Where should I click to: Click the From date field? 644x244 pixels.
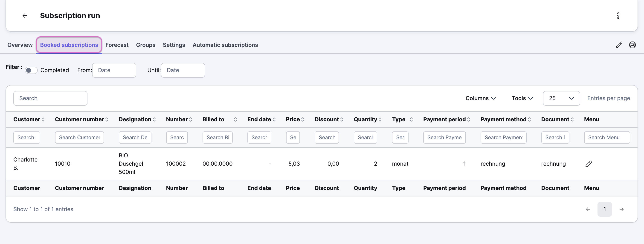pos(114,70)
